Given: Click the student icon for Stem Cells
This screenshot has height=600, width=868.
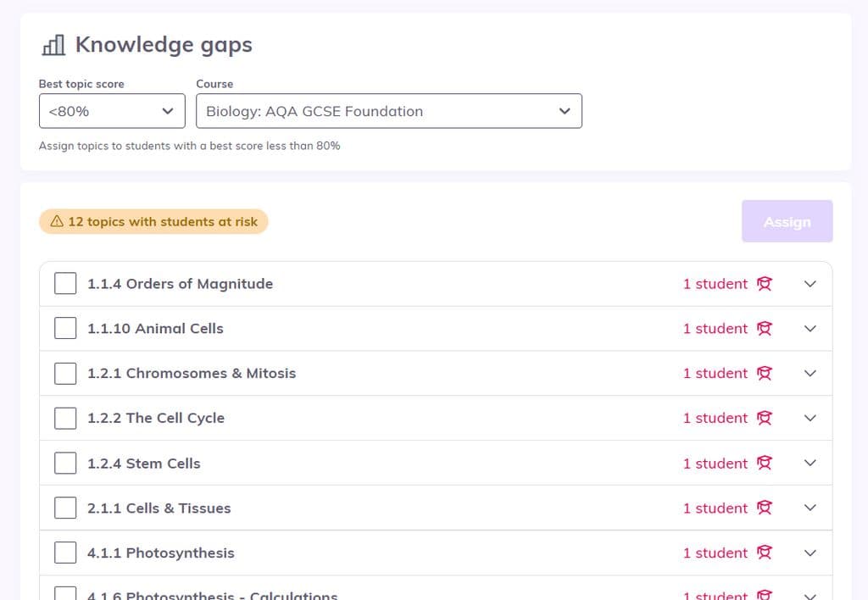Looking at the screenshot, I should [764, 463].
